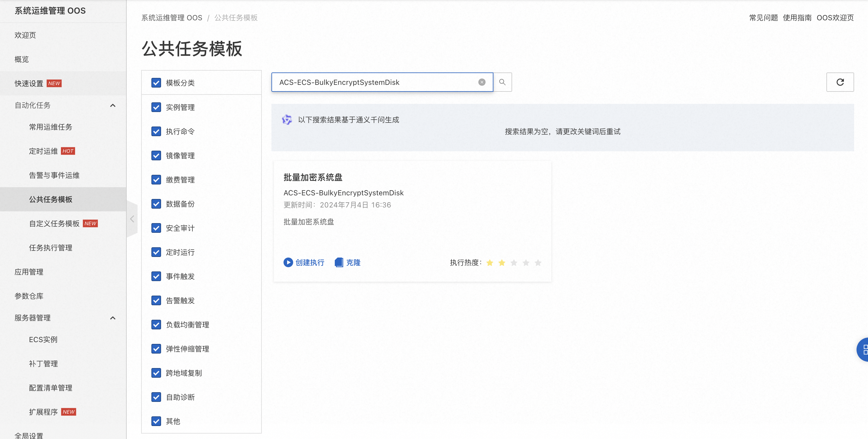Image resolution: width=868 pixels, height=439 pixels.
Task: Toggle the 模板分类 select-all checkbox
Action: coord(156,83)
